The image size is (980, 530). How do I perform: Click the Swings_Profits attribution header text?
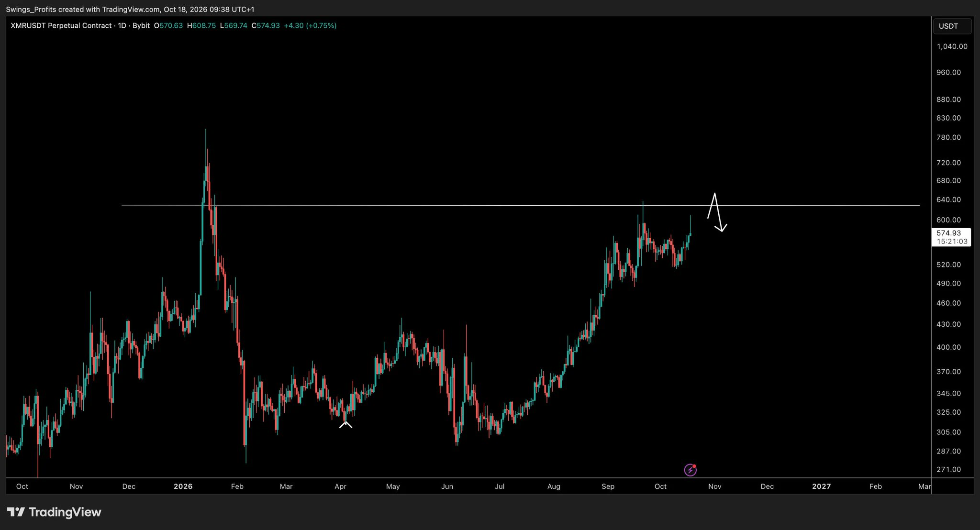(x=130, y=9)
